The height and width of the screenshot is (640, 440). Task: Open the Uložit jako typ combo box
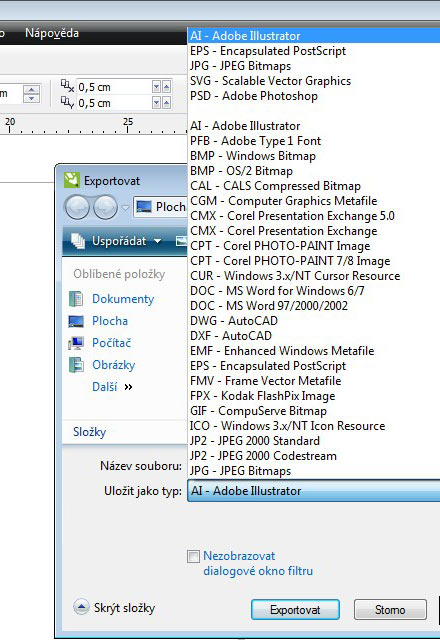[x=313, y=491]
